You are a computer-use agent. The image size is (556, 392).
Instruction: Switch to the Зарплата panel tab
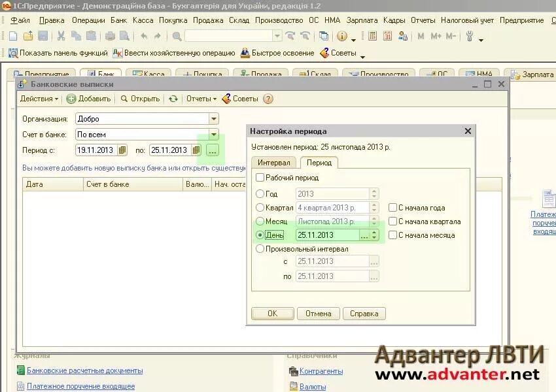(x=533, y=74)
